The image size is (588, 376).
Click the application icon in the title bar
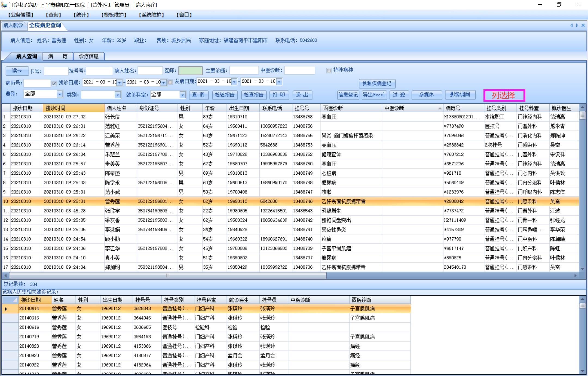[x=4, y=5]
